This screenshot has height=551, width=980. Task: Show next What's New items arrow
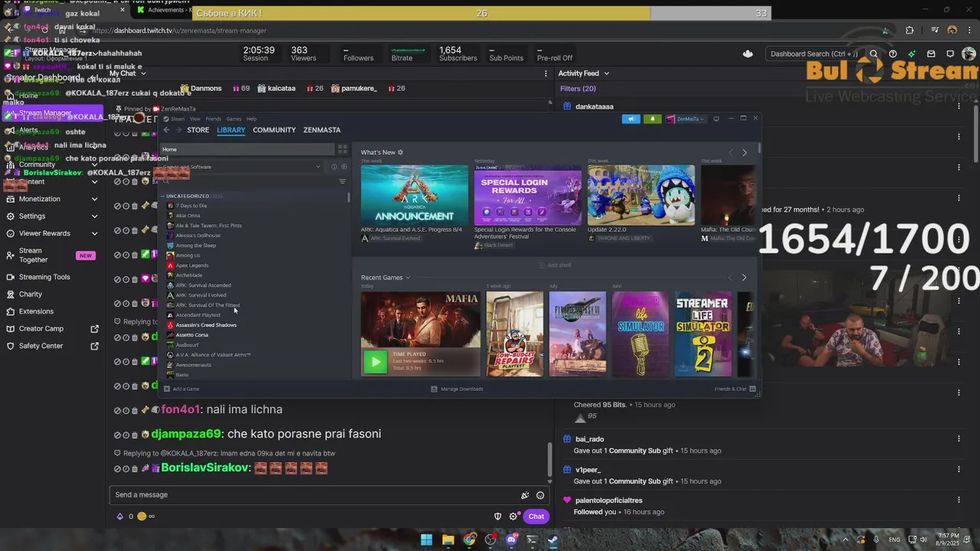[744, 152]
